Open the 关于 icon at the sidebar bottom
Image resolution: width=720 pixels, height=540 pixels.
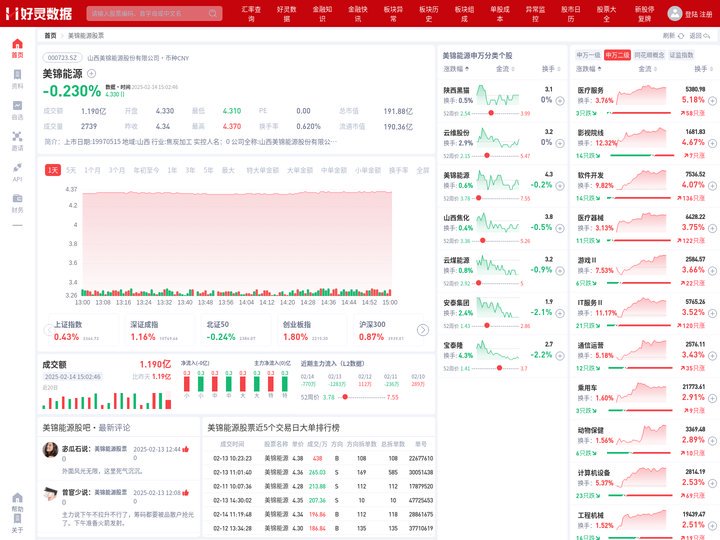[17, 519]
